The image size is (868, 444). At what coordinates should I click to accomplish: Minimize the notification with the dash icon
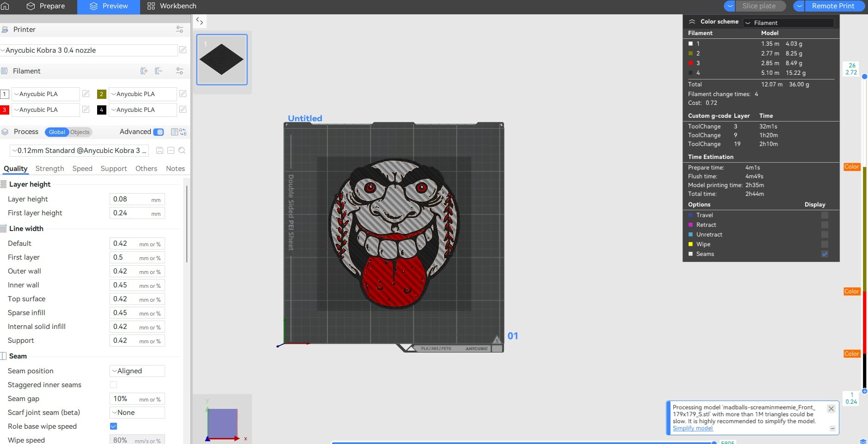click(832, 428)
